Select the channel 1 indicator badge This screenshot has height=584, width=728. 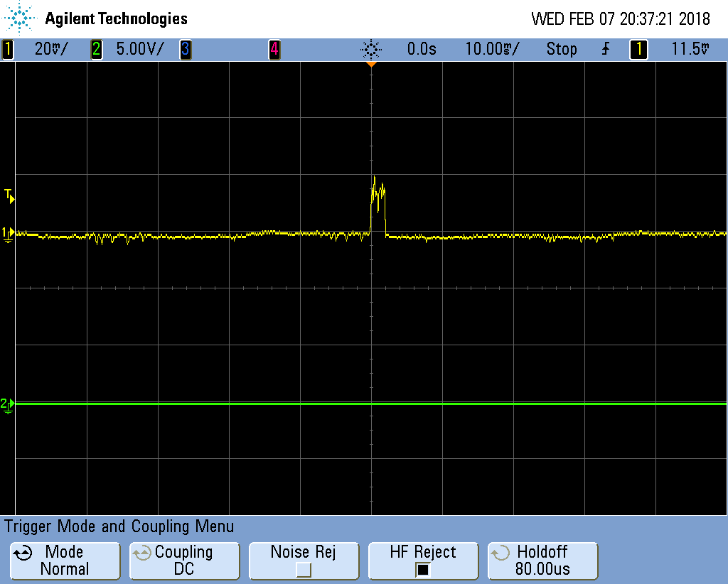(x=7, y=49)
